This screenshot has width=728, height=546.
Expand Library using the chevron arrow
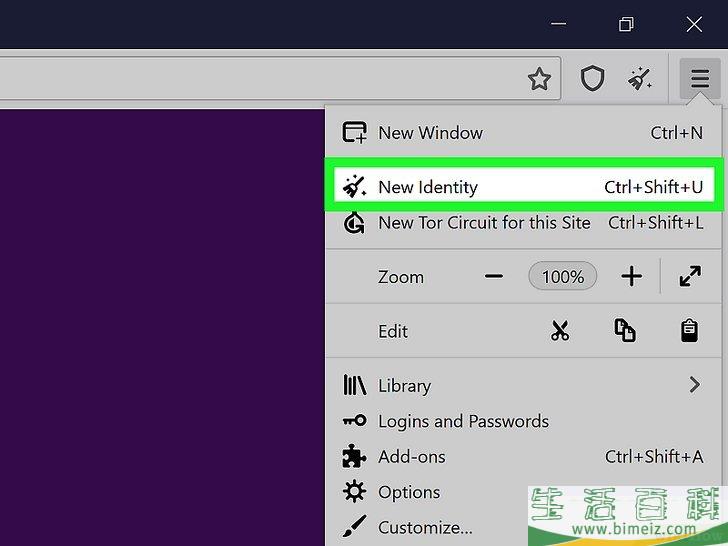click(x=695, y=385)
